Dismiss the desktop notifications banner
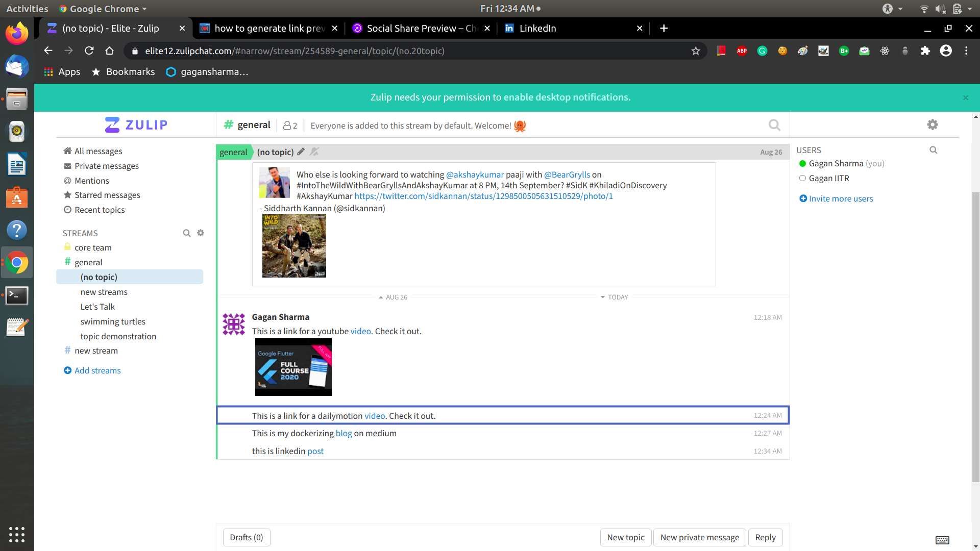The height and width of the screenshot is (551, 980). point(965,97)
